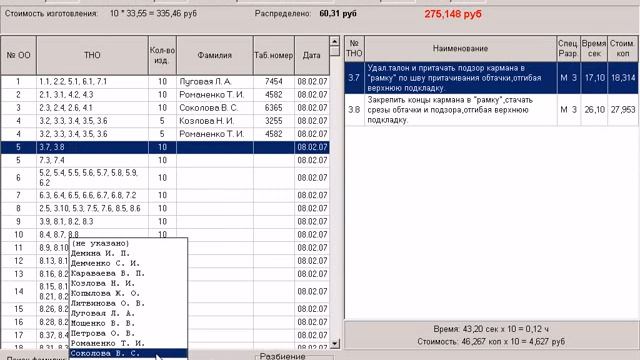Click the Кол-во изд. column header
Viewport: 640px width, 360px height.
click(162, 55)
